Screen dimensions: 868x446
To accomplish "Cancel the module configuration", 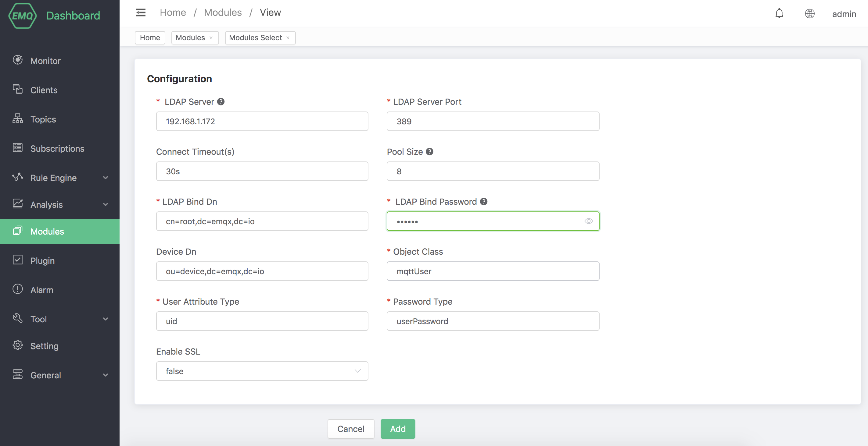I will click(x=351, y=429).
